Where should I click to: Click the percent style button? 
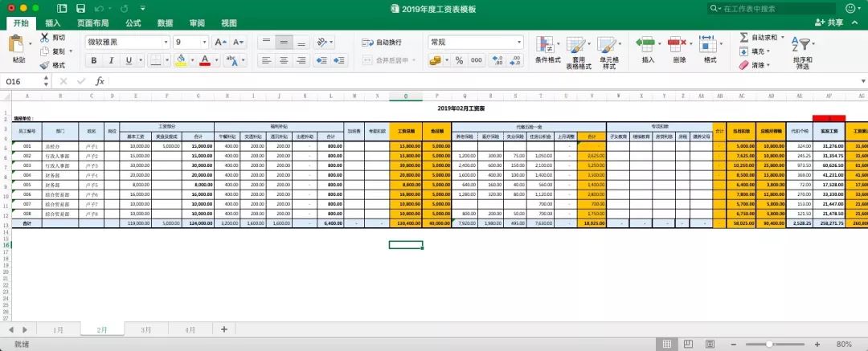click(x=459, y=60)
